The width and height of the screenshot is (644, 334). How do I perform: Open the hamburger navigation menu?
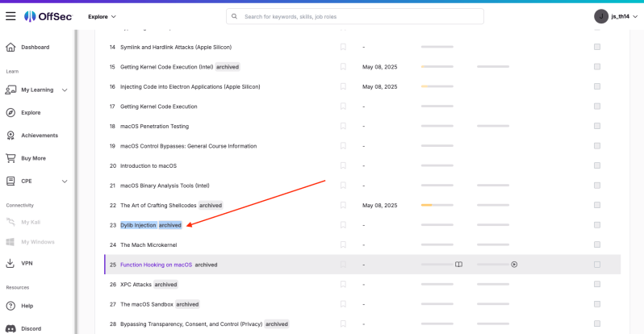pyautogui.click(x=10, y=16)
